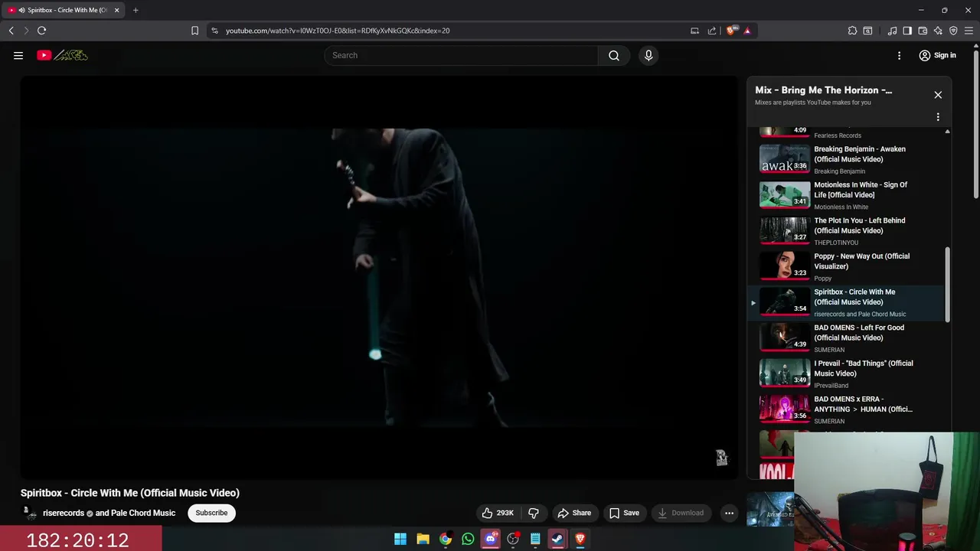Image resolution: width=980 pixels, height=551 pixels.
Task: Open more actions menu beside Download
Action: (729, 513)
